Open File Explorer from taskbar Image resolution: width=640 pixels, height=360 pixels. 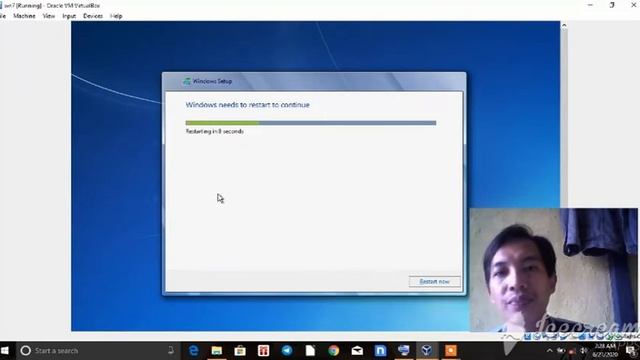pos(217,351)
